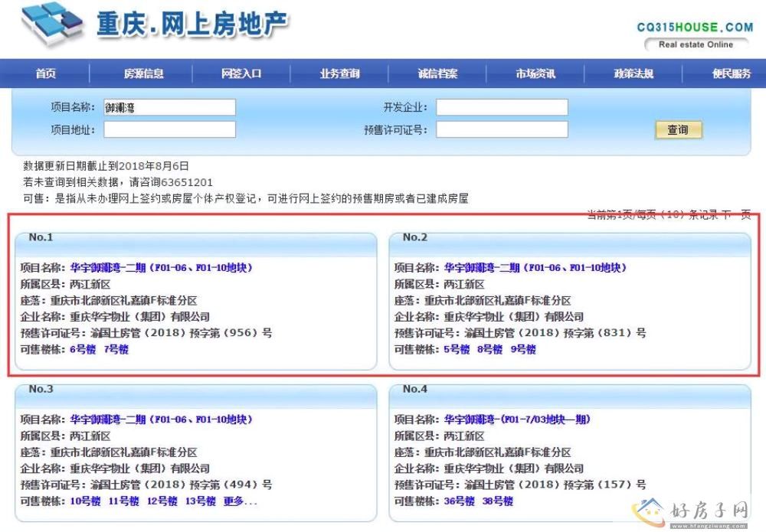Focus the 项目地址 text box
This screenshot has width=766, height=532.
(169, 130)
